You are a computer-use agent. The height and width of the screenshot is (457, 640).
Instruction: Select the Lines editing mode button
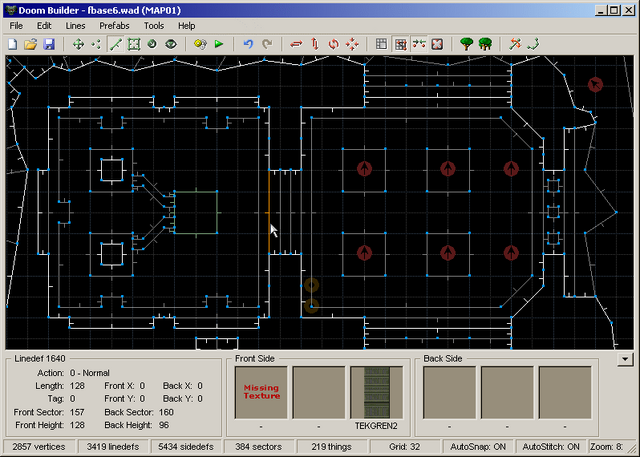(116, 44)
